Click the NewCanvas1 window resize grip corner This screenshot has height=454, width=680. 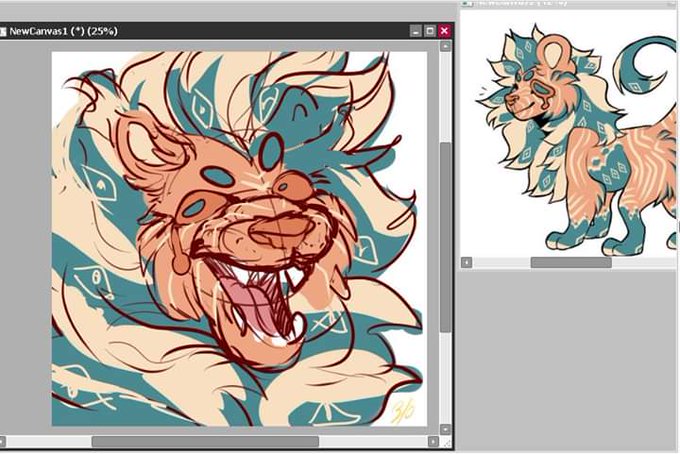[447, 442]
